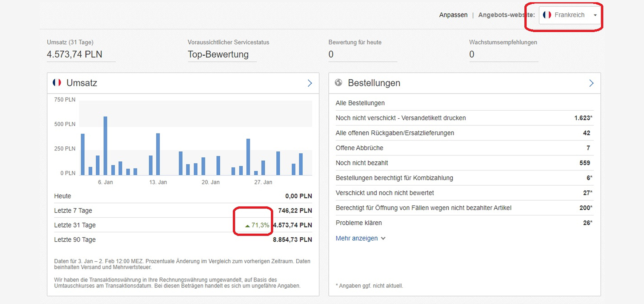Open Bestellungen details chevron arrow

[x=591, y=83]
